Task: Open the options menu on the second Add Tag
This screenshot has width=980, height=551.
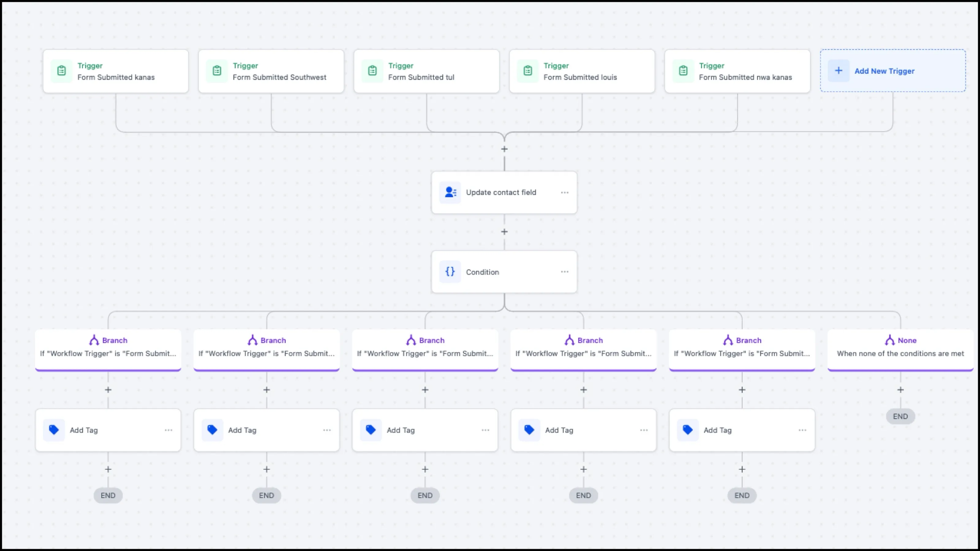Action: [327, 430]
